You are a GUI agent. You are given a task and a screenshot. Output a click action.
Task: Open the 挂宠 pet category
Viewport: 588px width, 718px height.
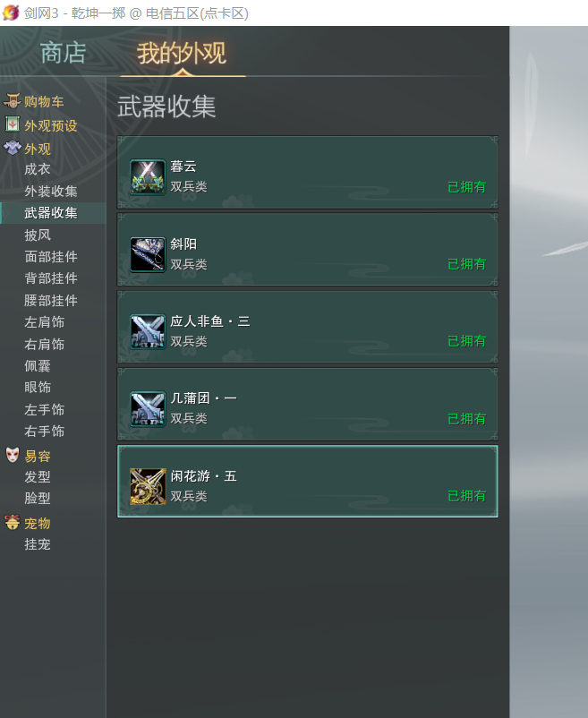pyautogui.click(x=38, y=544)
